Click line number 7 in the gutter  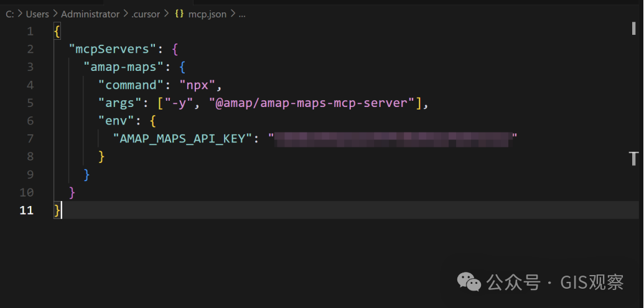pos(30,138)
